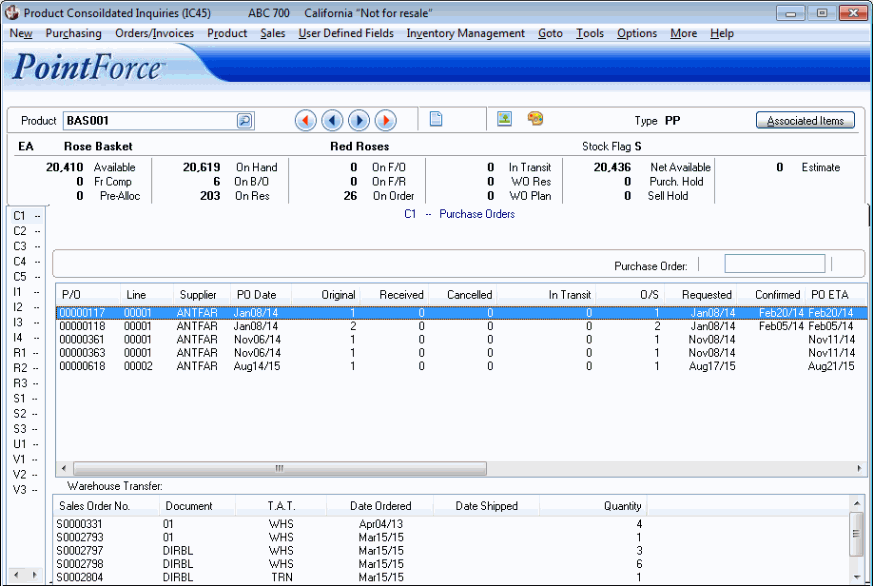The image size is (873, 586).
Task: Click the P/O column header
Action: pos(88,294)
